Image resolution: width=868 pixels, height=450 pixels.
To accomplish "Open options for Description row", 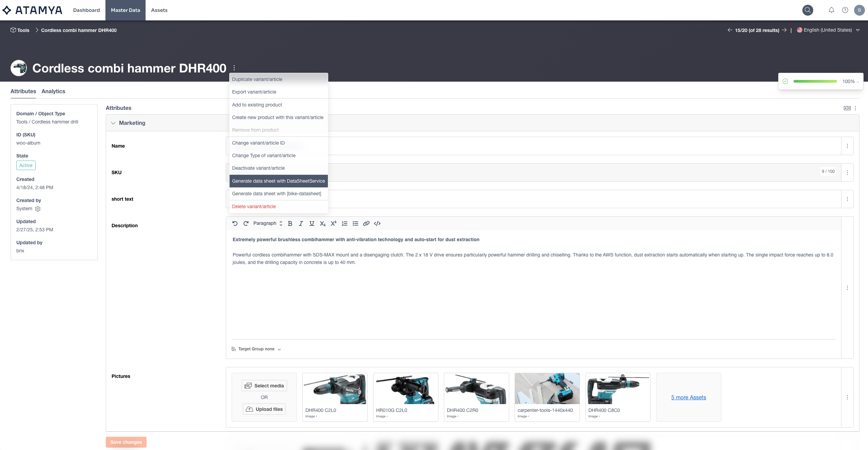I will [847, 288].
